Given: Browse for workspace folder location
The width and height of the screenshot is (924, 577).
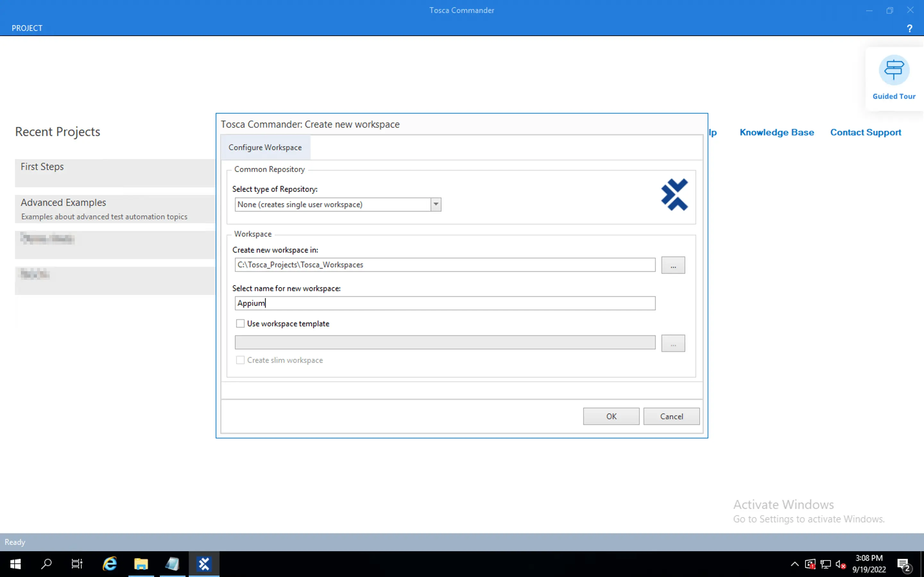Looking at the screenshot, I should (673, 265).
